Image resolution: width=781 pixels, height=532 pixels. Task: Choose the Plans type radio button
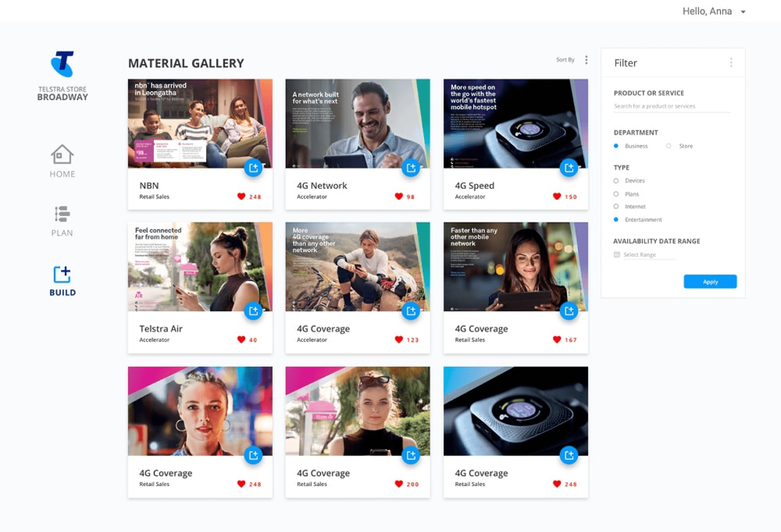616,194
